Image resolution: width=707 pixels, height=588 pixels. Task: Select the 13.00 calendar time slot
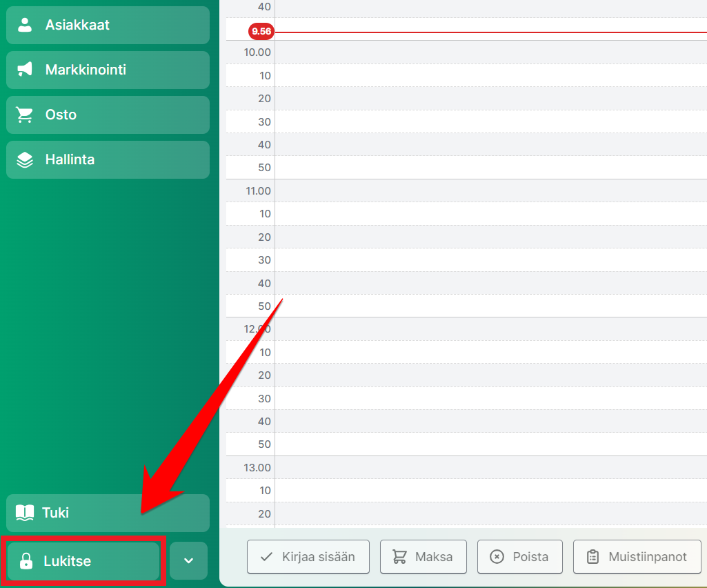[x=490, y=468]
